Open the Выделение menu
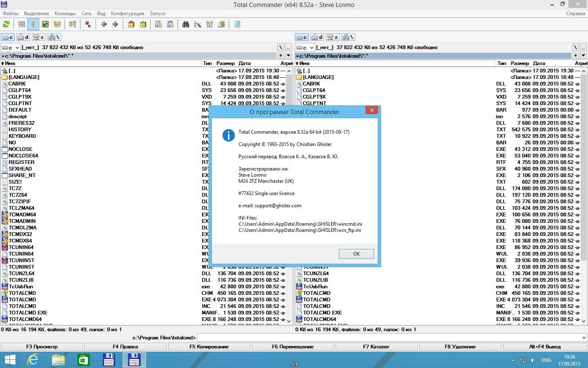The image size is (588, 368). pos(36,13)
